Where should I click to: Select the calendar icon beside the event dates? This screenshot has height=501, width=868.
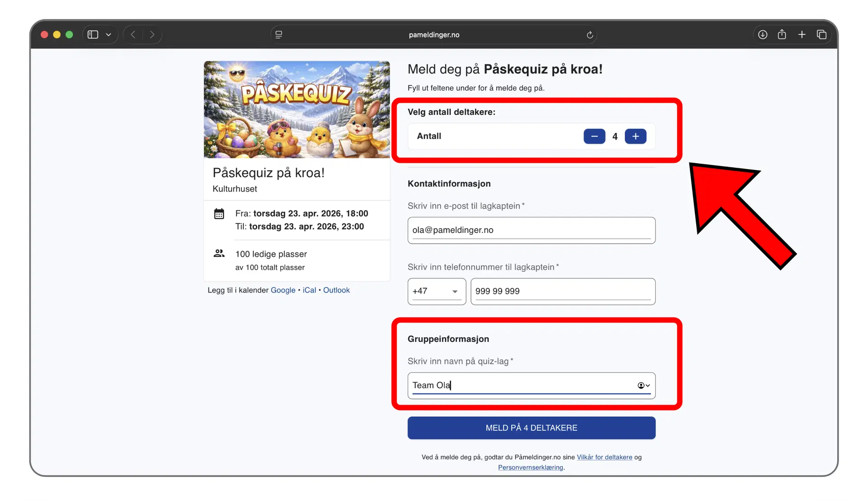click(x=219, y=213)
